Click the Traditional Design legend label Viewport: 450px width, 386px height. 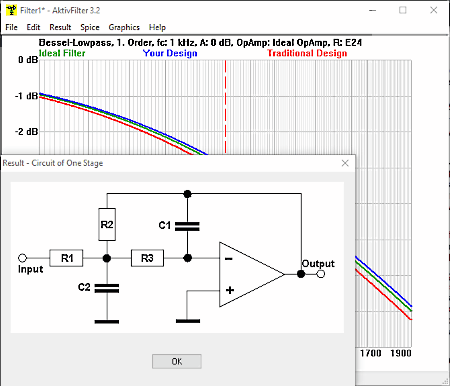click(x=307, y=53)
